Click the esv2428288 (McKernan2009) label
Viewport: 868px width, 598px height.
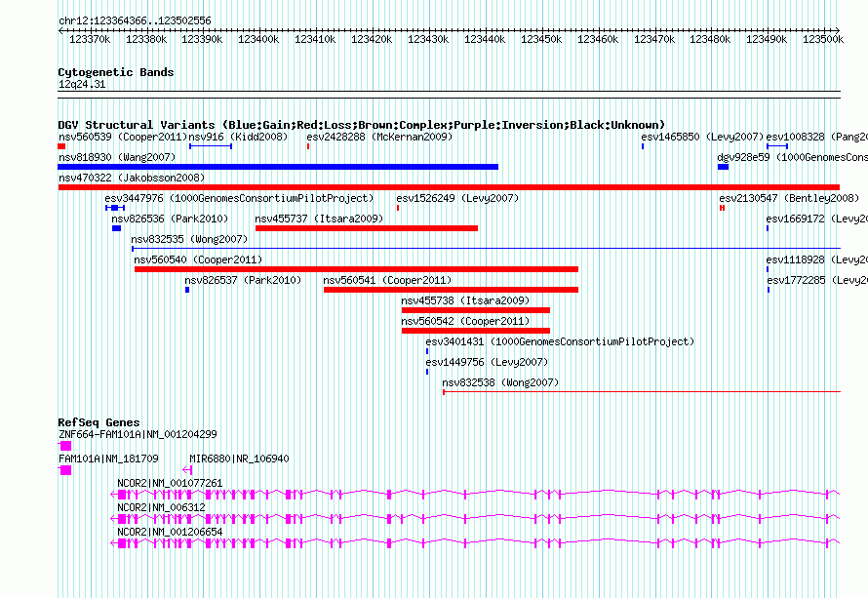pyautogui.click(x=379, y=137)
